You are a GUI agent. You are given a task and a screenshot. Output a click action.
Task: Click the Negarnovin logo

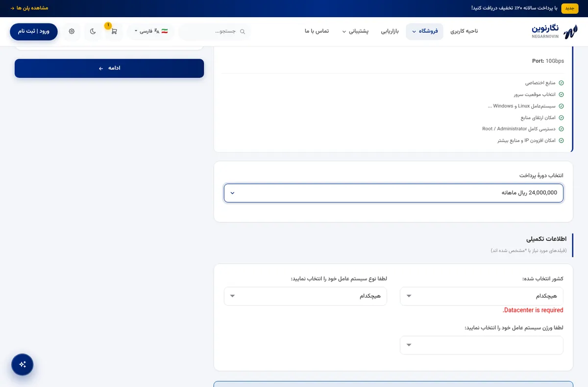click(x=555, y=31)
